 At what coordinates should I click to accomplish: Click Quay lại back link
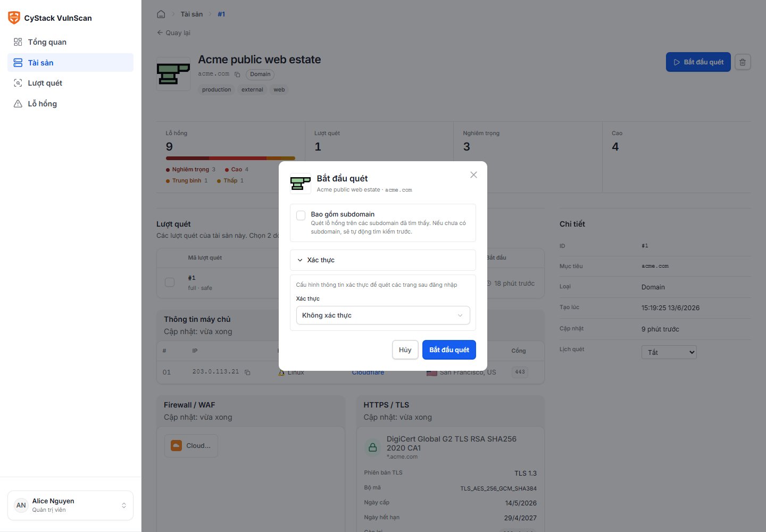tap(173, 33)
